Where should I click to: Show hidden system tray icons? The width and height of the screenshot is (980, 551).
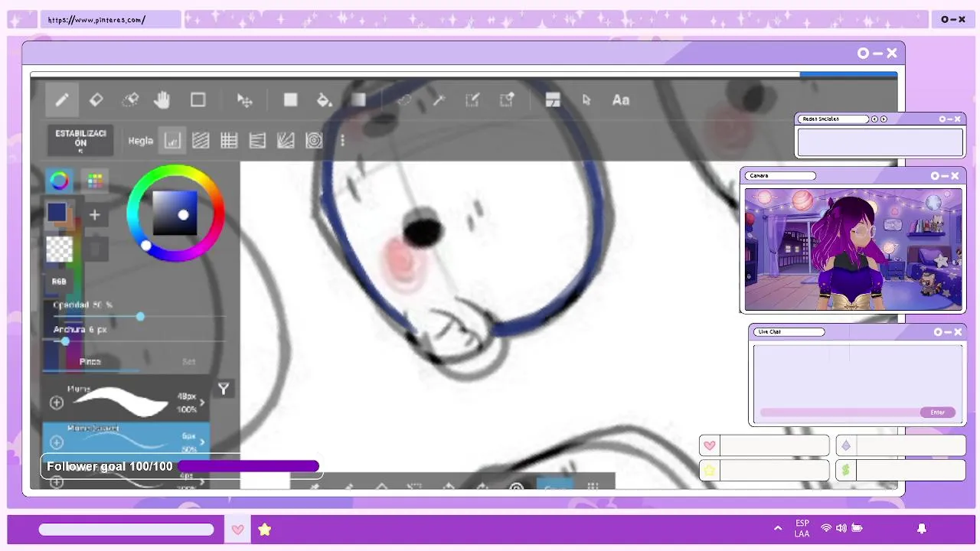(778, 528)
